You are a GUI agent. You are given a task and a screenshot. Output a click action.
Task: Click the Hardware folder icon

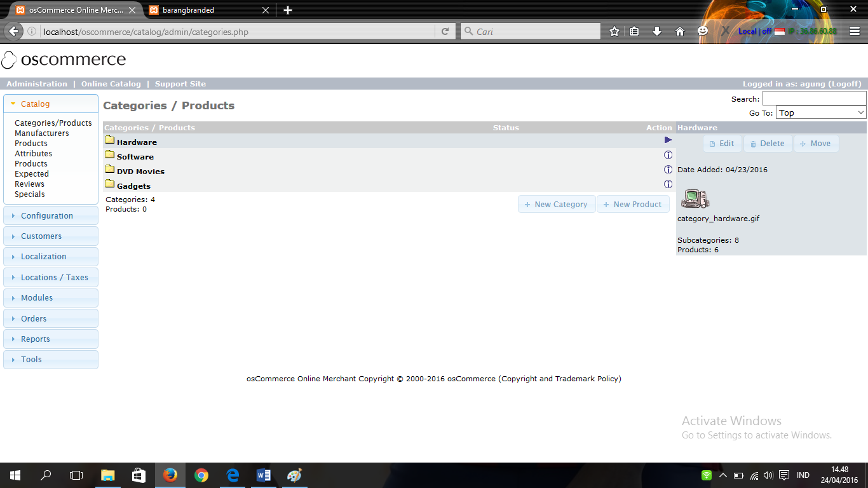(x=109, y=140)
